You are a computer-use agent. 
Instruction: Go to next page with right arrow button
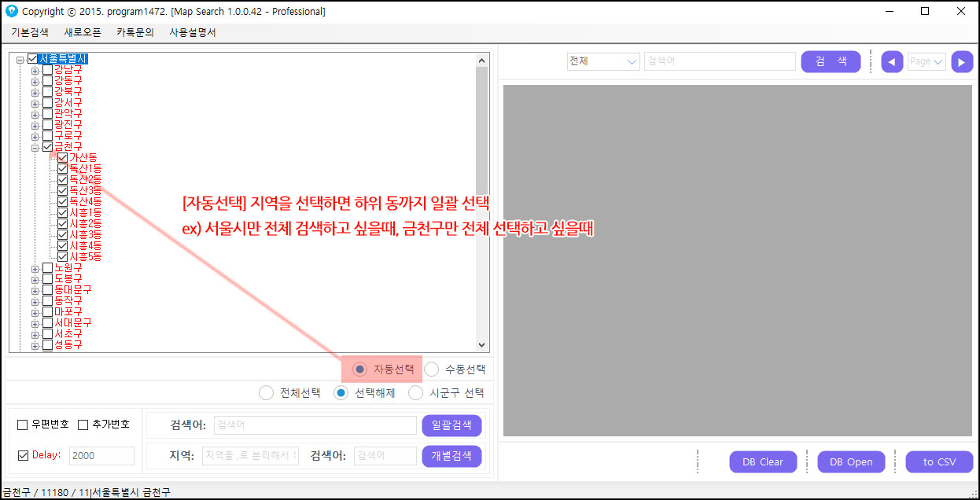point(962,61)
